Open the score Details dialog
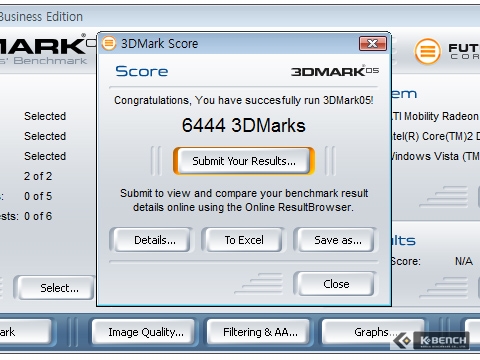480x360 pixels. (152, 240)
